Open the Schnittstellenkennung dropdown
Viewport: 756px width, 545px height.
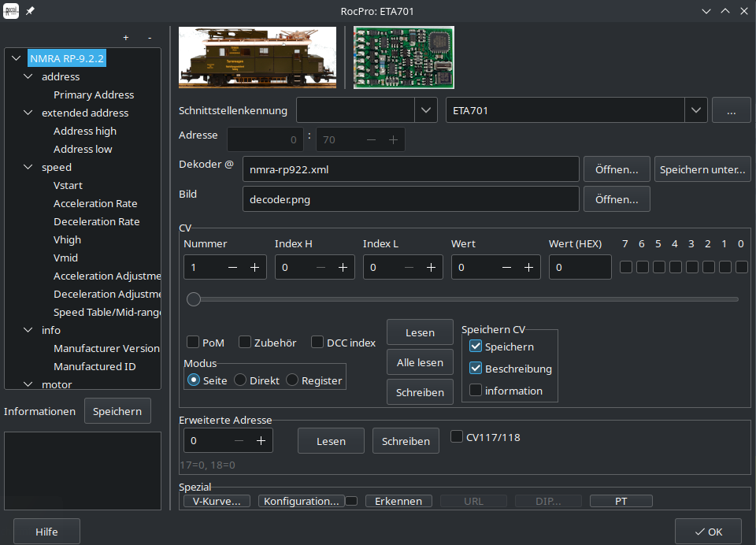click(425, 110)
